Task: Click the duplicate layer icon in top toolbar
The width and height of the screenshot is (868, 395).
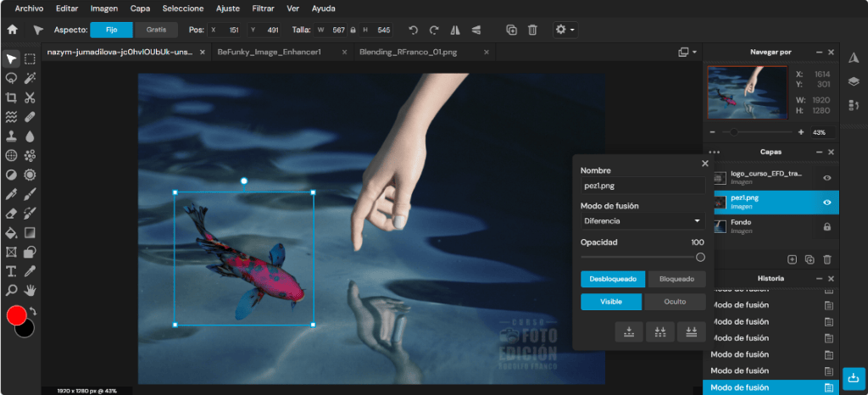Action: (511, 30)
